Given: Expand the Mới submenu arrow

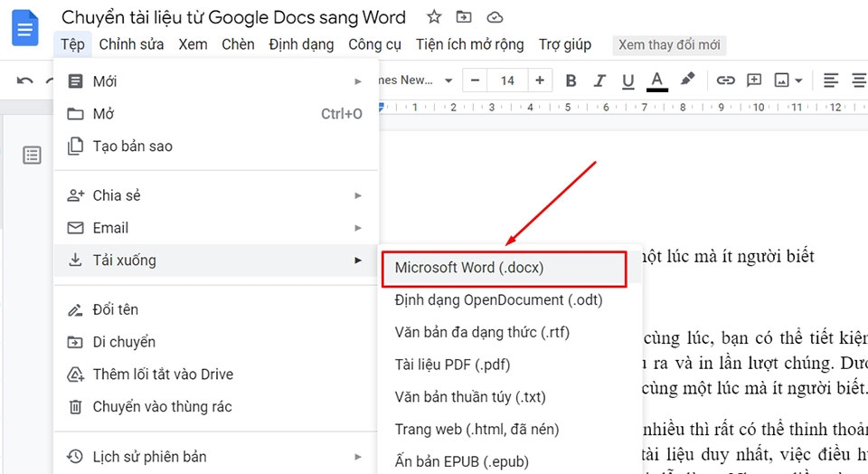Looking at the screenshot, I should (358, 81).
